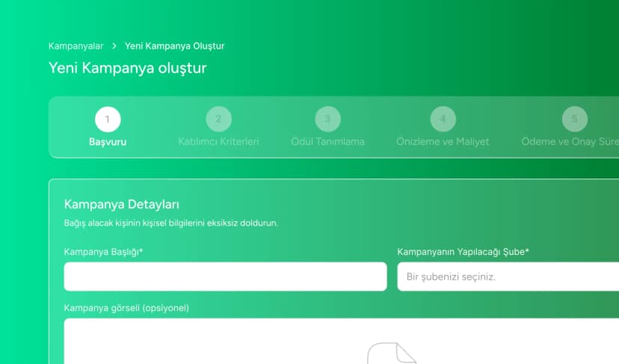Screen dimensions: 619x364
Task: Open the Ödeme ve Onay Süreci step
Action: pyautogui.click(x=570, y=142)
